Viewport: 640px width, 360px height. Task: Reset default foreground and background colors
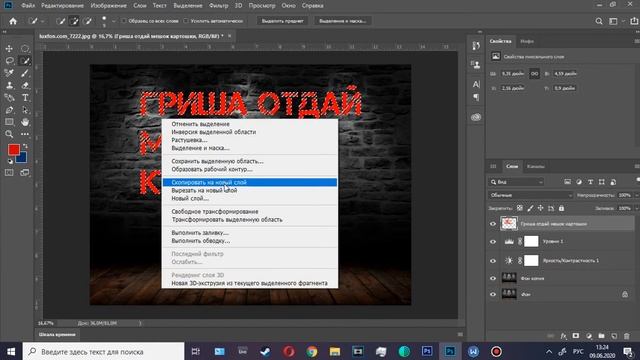tap(10, 161)
